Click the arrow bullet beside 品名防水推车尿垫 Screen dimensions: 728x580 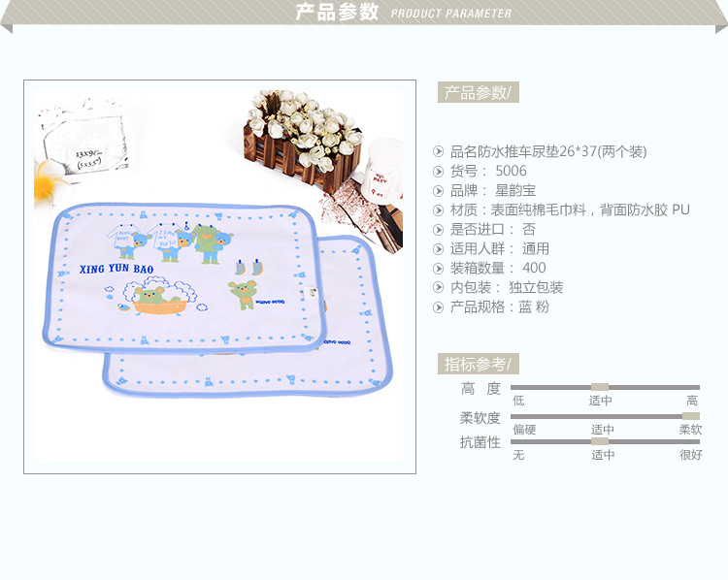(x=438, y=151)
